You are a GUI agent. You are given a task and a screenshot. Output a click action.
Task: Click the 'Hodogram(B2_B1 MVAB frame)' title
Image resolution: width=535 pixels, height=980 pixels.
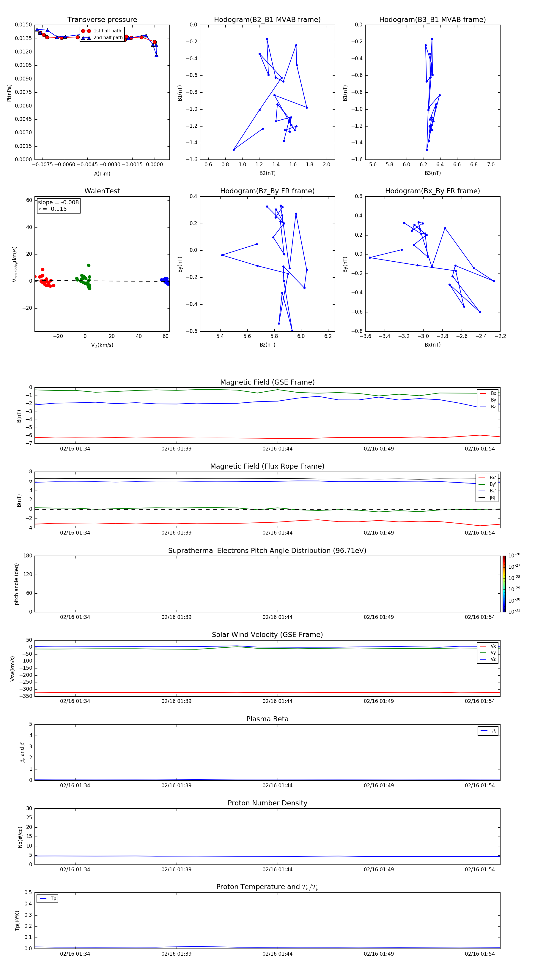(x=267, y=20)
